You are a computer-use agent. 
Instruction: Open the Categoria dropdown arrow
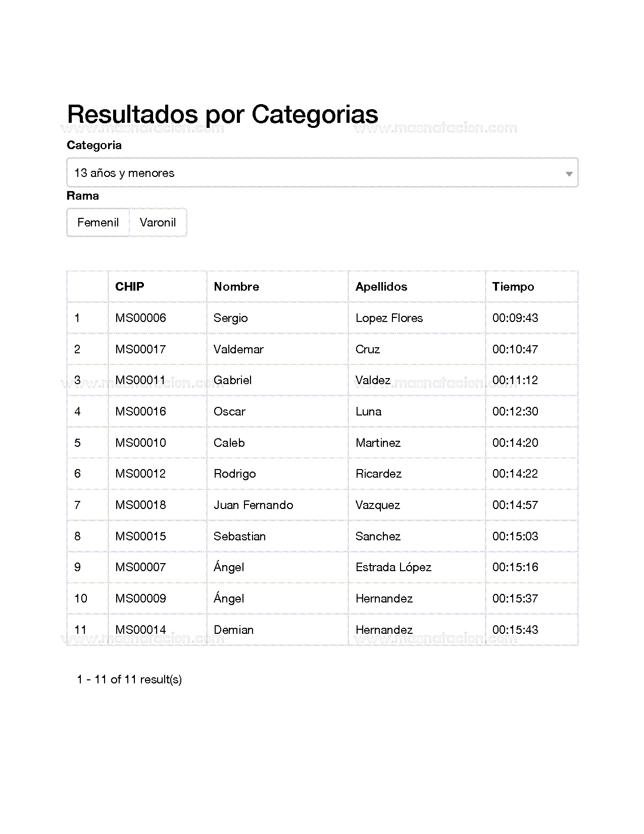click(x=569, y=173)
